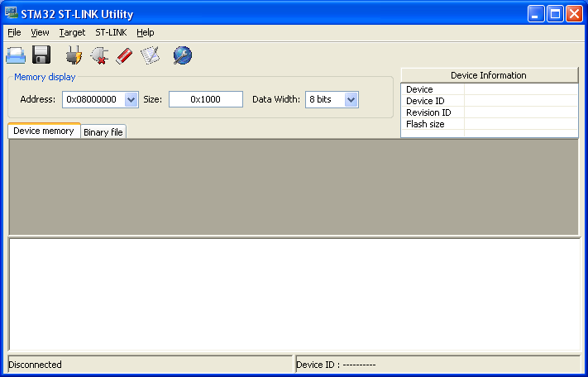Switch to the Binary file tab
588x377 pixels.
pyautogui.click(x=103, y=132)
